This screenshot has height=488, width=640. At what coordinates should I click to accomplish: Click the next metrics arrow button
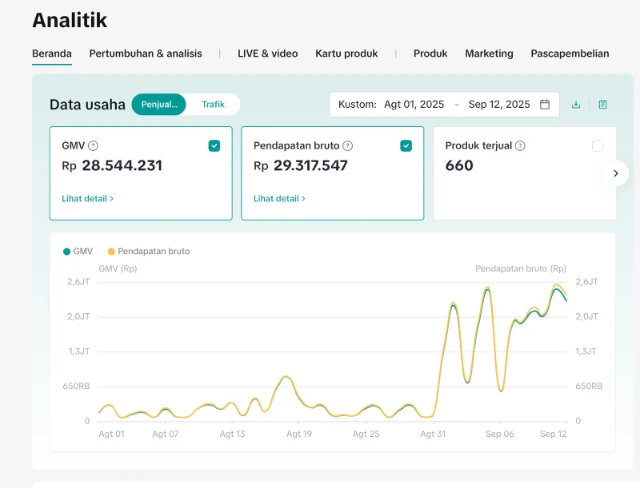point(615,172)
